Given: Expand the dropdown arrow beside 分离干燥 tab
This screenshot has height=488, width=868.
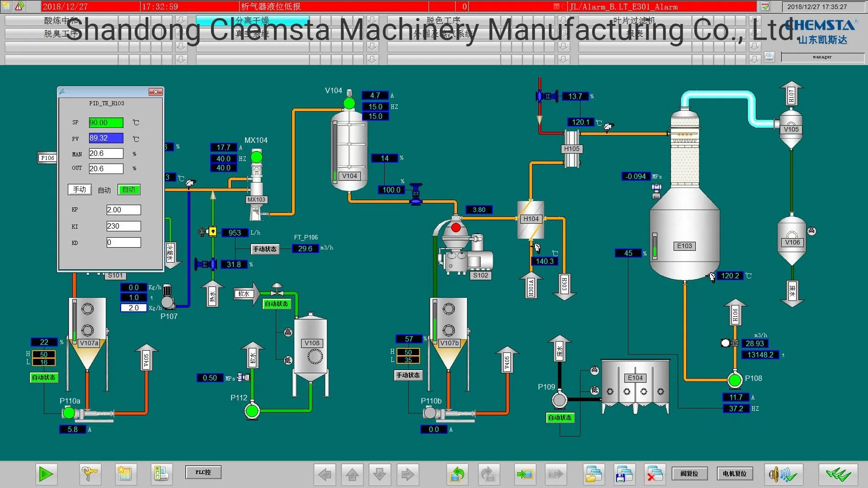Looking at the screenshot, I should pyautogui.click(x=373, y=20).
